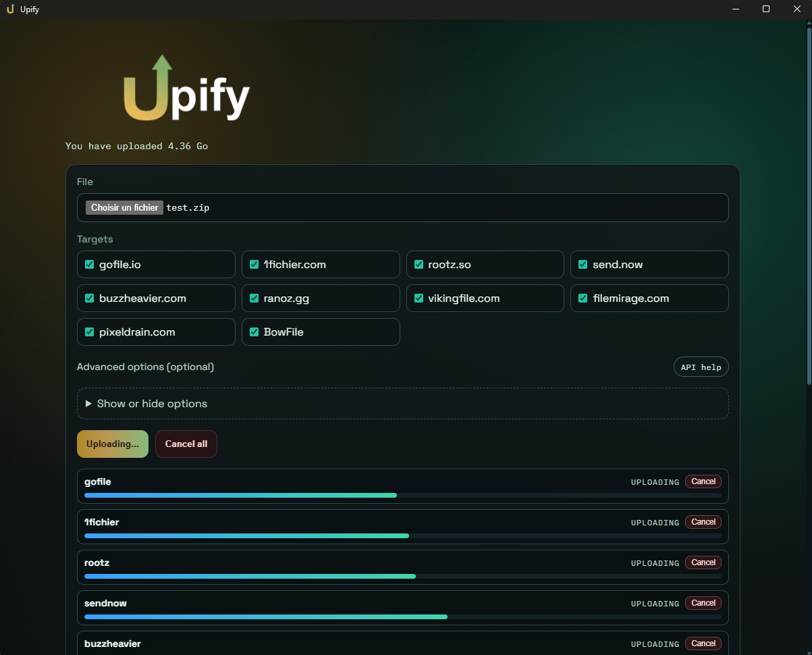Viewport: 812px width, 655px height.
Task: Click the 1fichier row name
Action: 101,522
